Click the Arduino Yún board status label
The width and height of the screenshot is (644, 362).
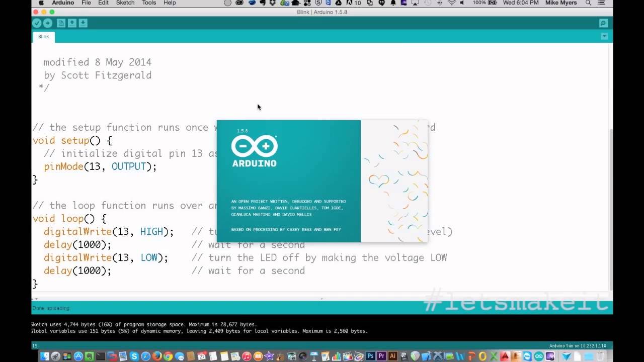pyautogui.click(x=577, y=345)
